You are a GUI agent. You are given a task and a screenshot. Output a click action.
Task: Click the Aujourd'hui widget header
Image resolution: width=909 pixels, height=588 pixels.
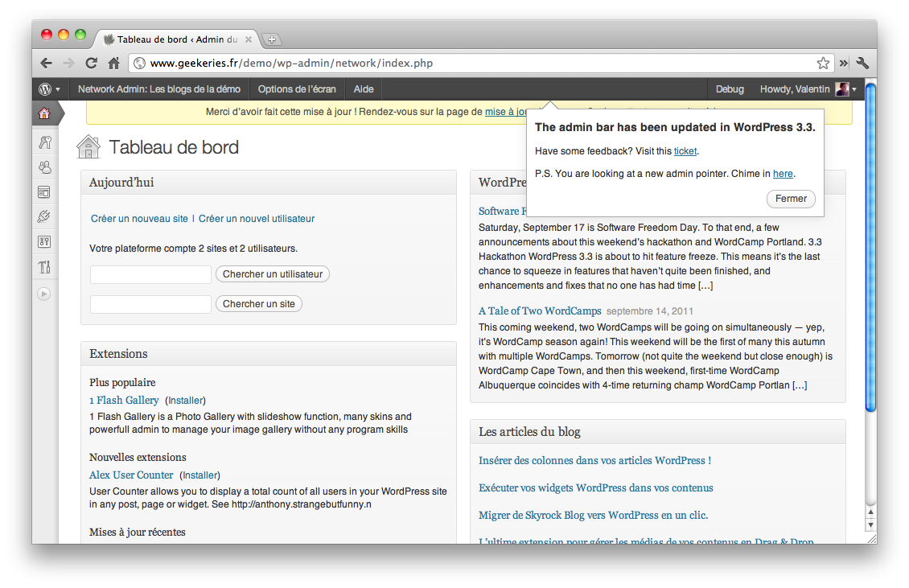269,183
